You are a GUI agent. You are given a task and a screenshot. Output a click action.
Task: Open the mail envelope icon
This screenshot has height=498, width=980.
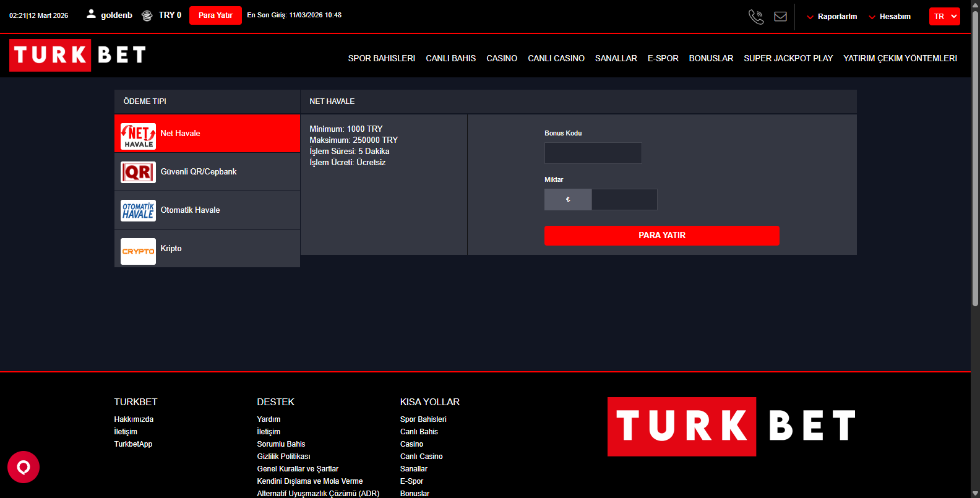(x=781, y=17)
